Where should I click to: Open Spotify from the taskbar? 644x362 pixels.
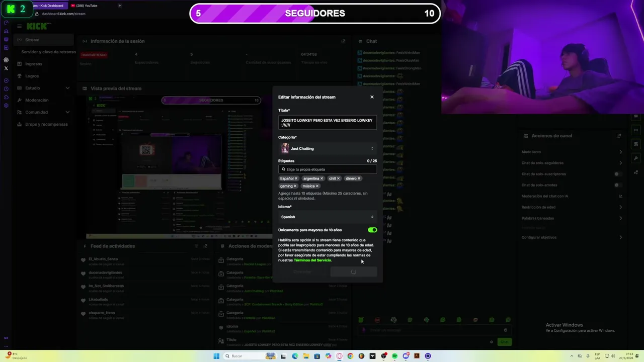tap(394, 356)
